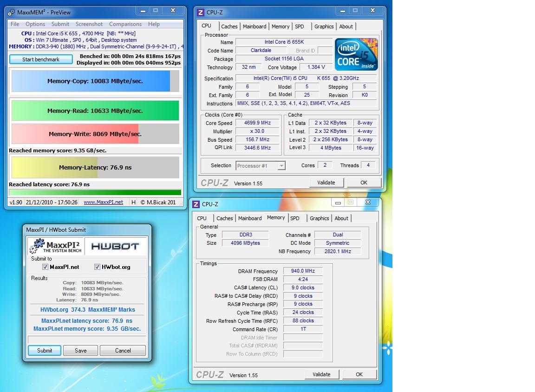Screen dimensions: 535x392
Task: Click the Bus Speed 156.7 MHz value
Action: [x=257, y=139]
